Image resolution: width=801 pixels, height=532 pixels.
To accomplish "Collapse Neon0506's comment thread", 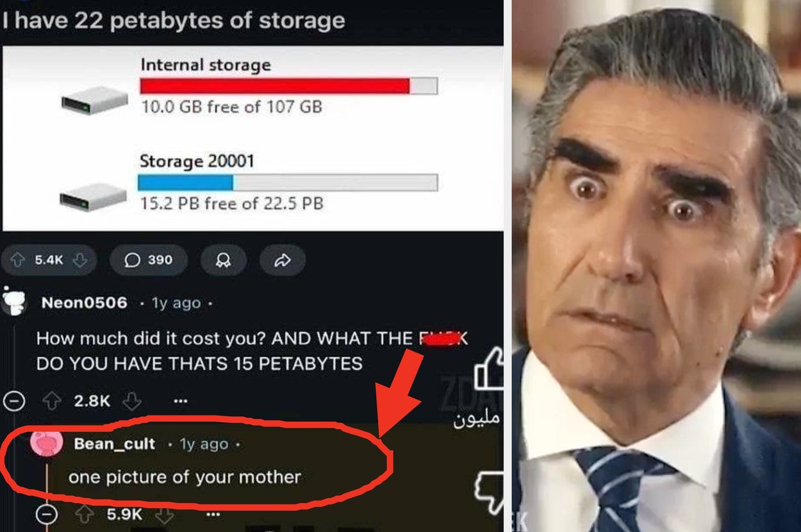I will click(x=13, y=401).
